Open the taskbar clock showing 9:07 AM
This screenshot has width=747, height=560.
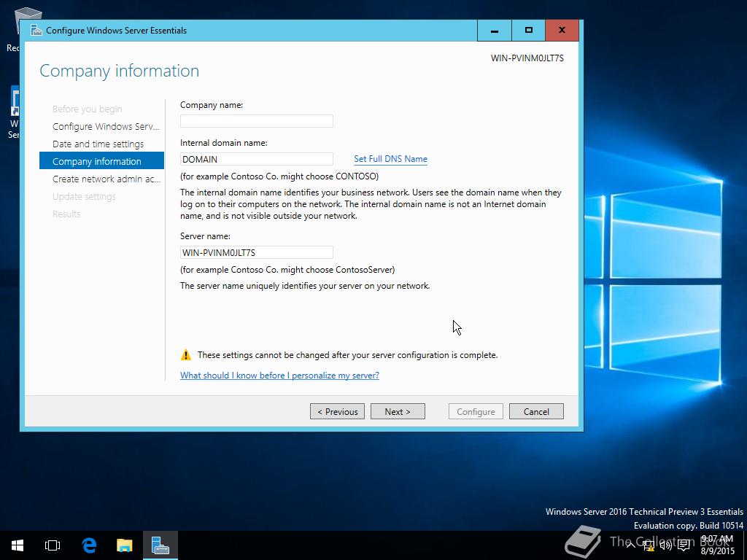click(x=718, y=545)
